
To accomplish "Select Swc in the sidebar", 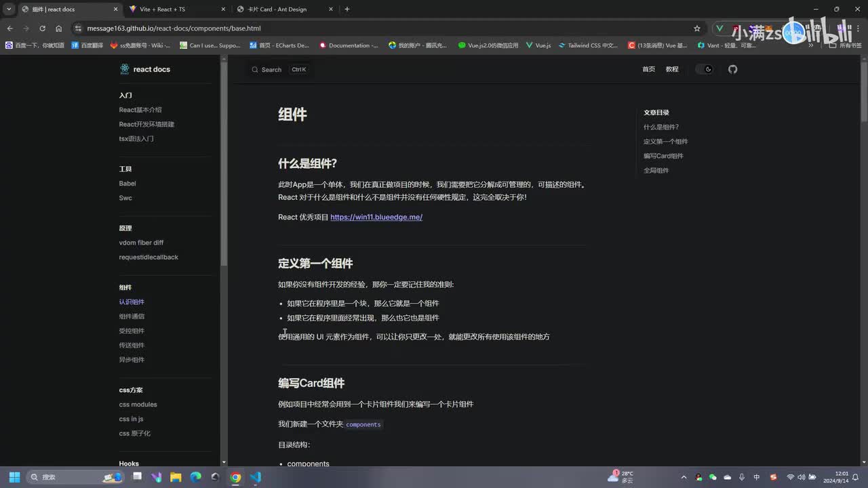I will click(125, 198).
